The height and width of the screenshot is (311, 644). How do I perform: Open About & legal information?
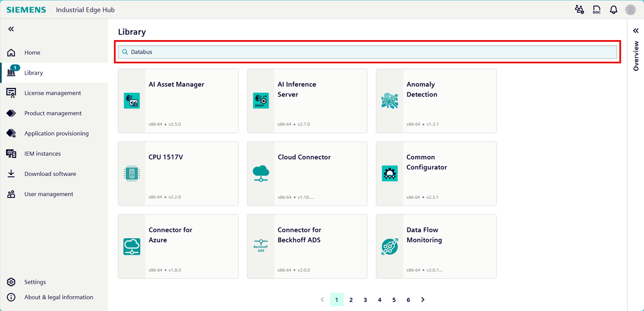tap(58, 297)
